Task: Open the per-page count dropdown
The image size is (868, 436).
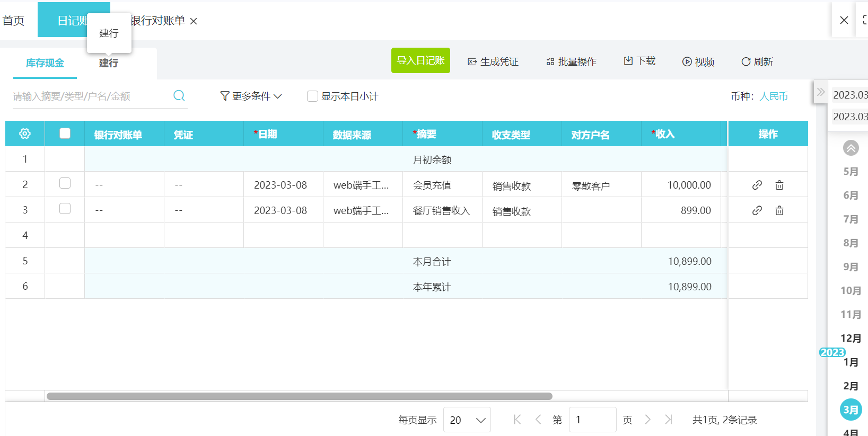Action: pyautogui.click(x=467, y=420)
